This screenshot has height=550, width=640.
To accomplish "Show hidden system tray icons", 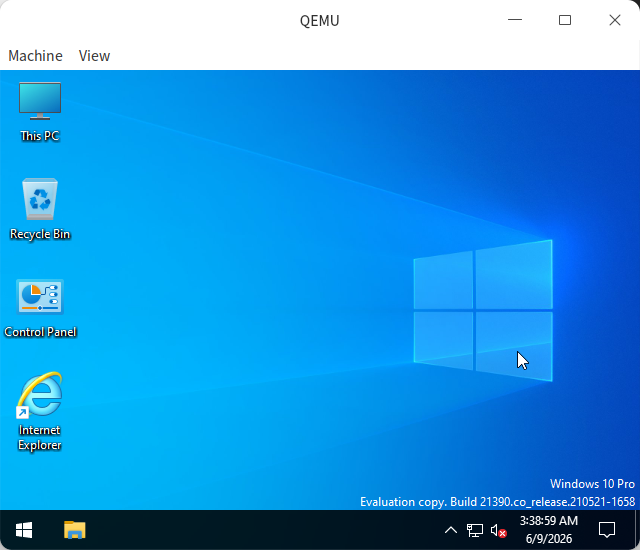I will coord(451,530).
